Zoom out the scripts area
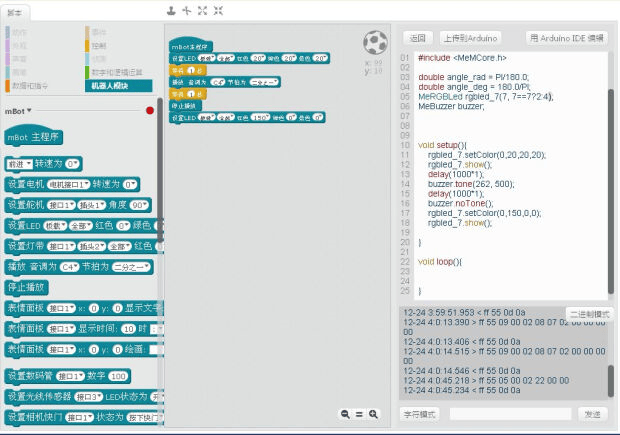Screen dimensions: 620x435 (345, 414)
